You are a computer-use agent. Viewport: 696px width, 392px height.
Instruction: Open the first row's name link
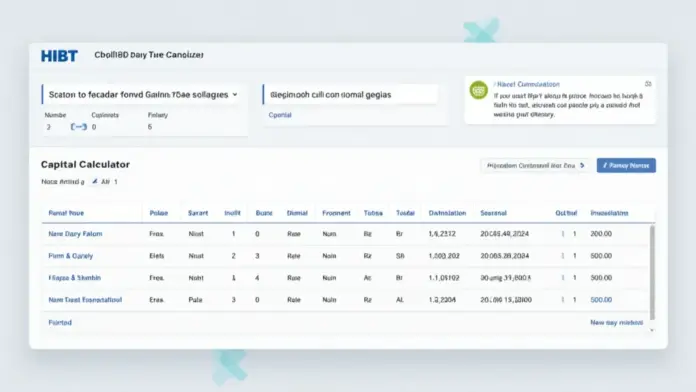(75, 234)
